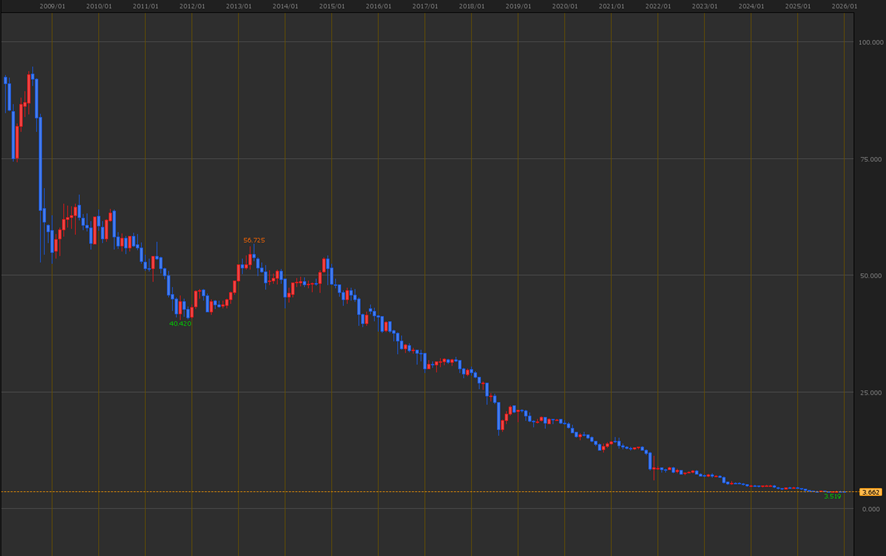Click the 2010/01 date label
The height and width of the screenshot is (556, 886).
click(x=99, y=6)
